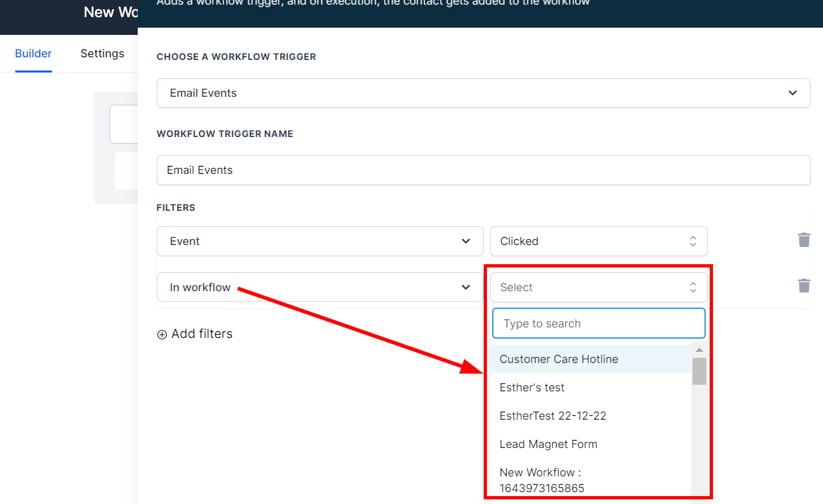The image size is (823, 504).
Task: Choose Esther's test workflow option
Action: click(532, 387)
